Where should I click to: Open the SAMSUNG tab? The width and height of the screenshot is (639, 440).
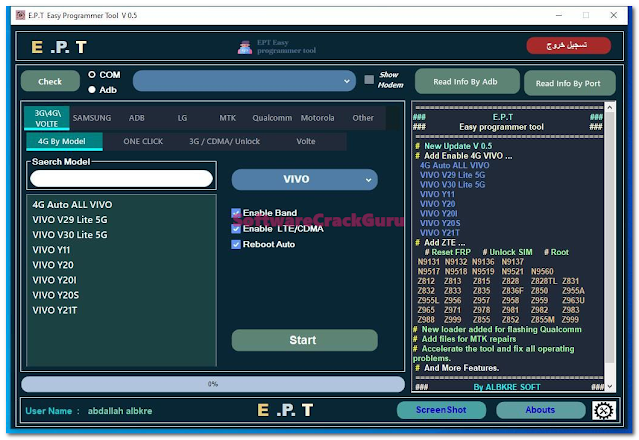pos(92,118)
